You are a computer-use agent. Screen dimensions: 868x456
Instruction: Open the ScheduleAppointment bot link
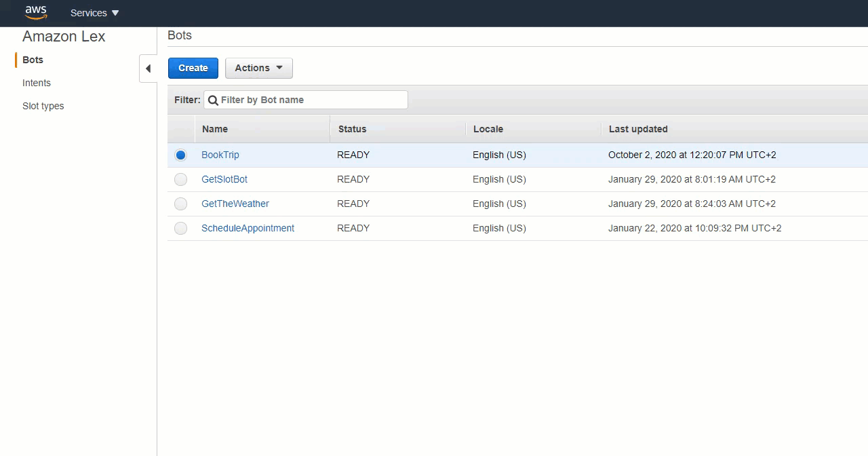tap(248, 228)
